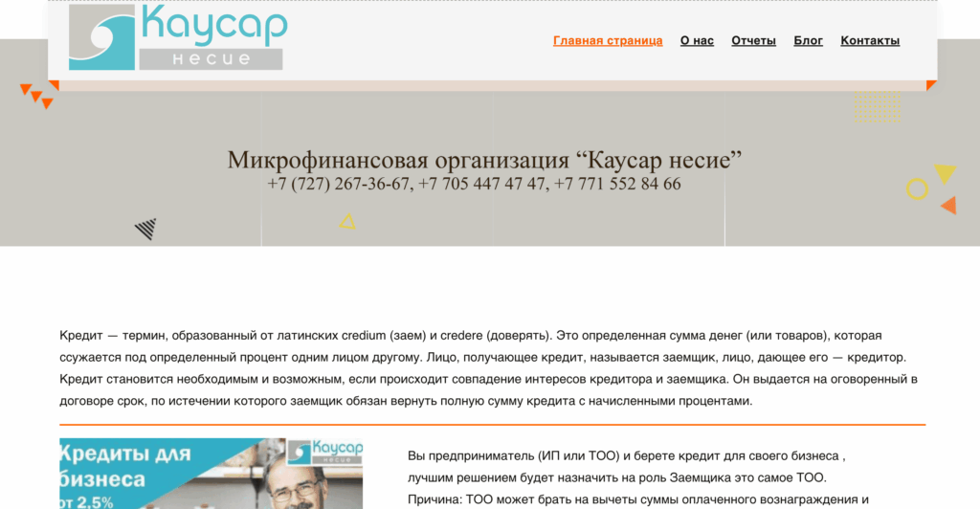980x509 pixels.
Task: Open the Главная страница menu item
Action: click(x=608, y=40)
